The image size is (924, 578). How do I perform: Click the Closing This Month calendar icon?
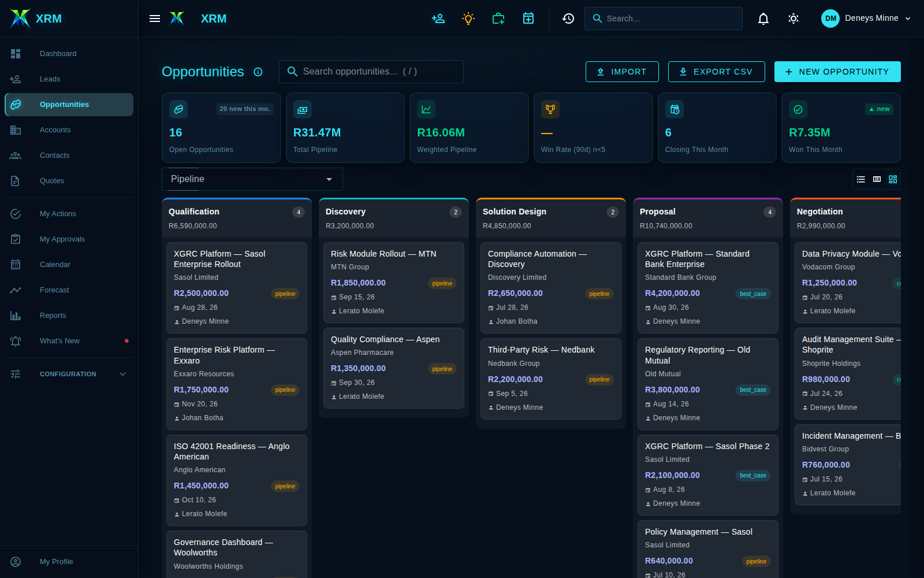(675, 109)
